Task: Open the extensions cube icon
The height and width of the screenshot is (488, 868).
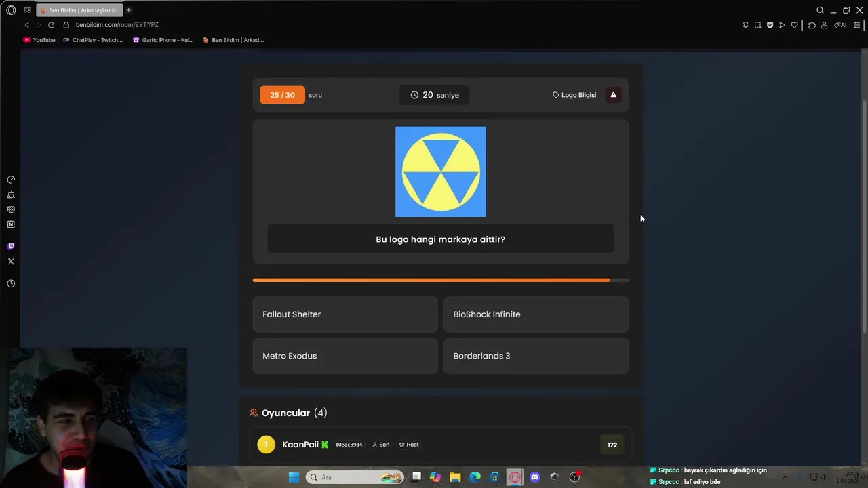Action: tap(812, 25)
